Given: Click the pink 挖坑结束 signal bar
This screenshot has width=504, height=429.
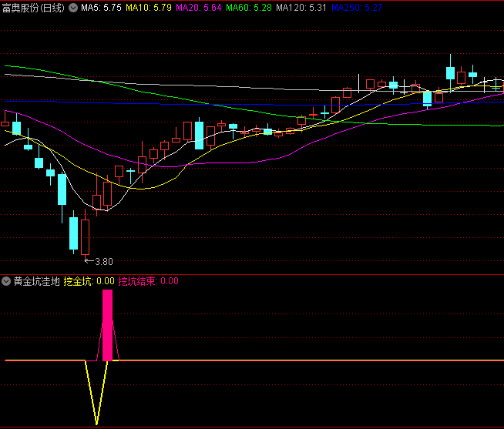Looking at the screenshot, I should coord(108,325).
